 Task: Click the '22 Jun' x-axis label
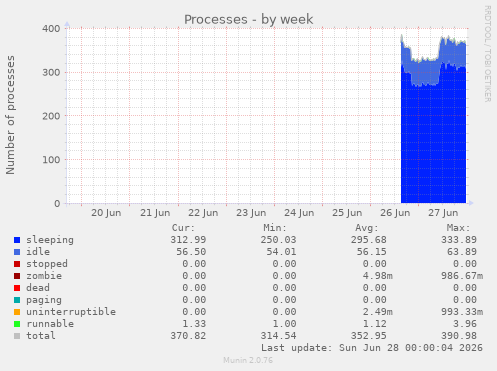click(203, 213)
